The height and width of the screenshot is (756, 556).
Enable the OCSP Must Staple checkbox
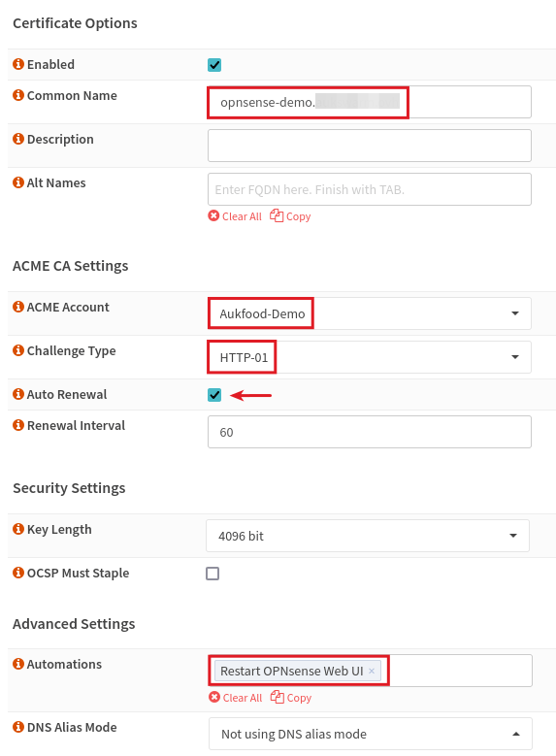coord(213,574)
